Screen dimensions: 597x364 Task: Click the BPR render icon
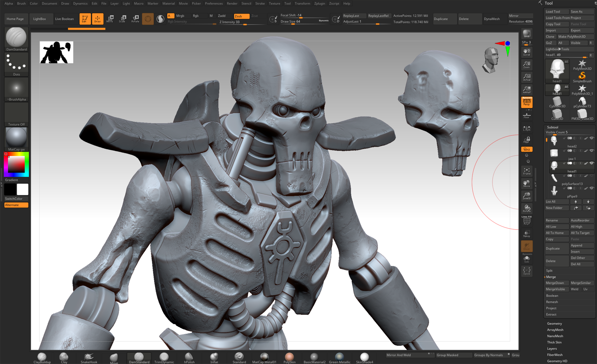(x=526, y=34)
